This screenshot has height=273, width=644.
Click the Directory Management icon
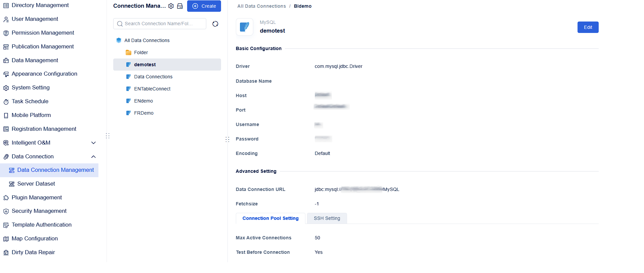tap(6, 5)
